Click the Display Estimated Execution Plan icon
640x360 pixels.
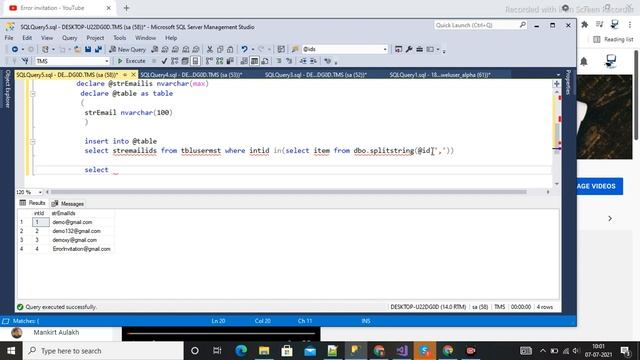175,61
